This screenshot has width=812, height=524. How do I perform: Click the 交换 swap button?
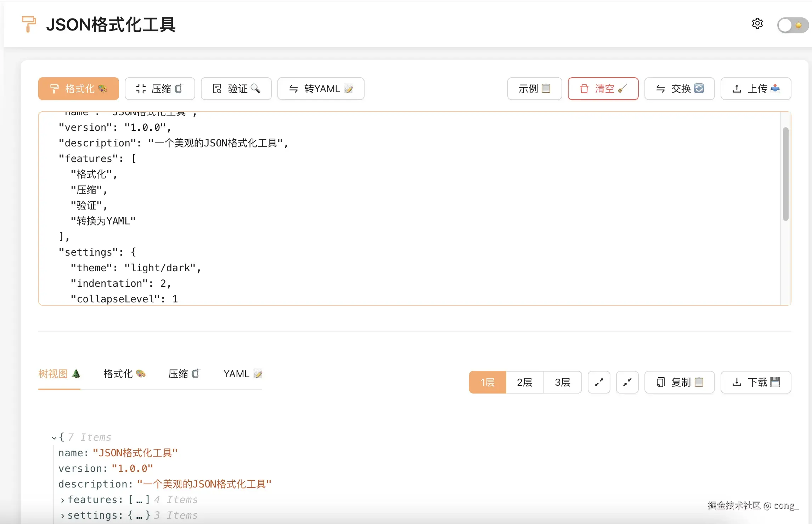tap(679, 89)
